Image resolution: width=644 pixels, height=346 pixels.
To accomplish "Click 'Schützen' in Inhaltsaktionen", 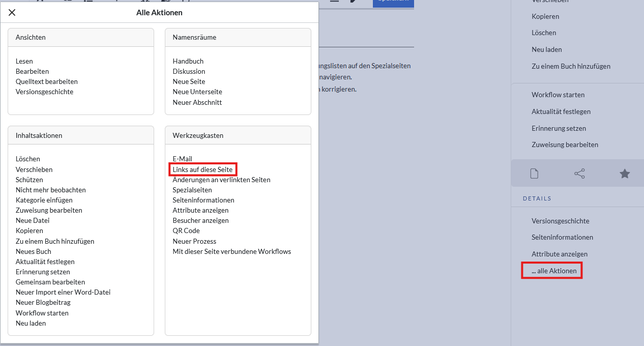I will click(x=30, y=180).
